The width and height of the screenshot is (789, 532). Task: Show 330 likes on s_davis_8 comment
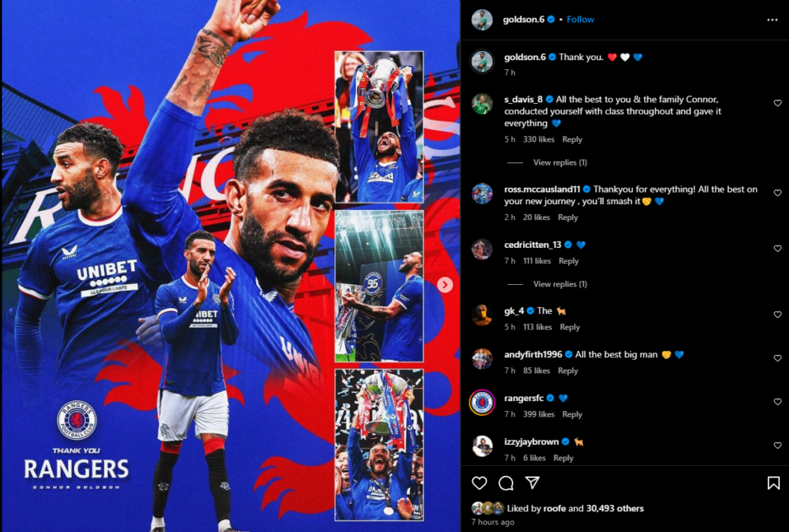[x=539, y=139]
